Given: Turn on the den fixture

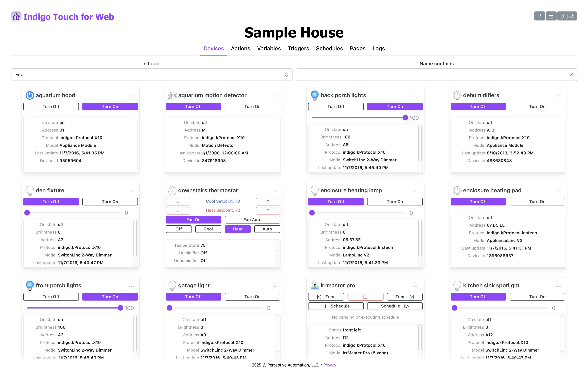Looking at the screenshot, I should [110, 202].
